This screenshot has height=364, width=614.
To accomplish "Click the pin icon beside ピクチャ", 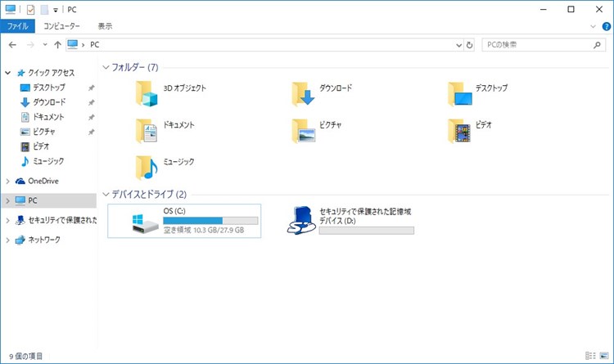I will (x=91, y=133).
